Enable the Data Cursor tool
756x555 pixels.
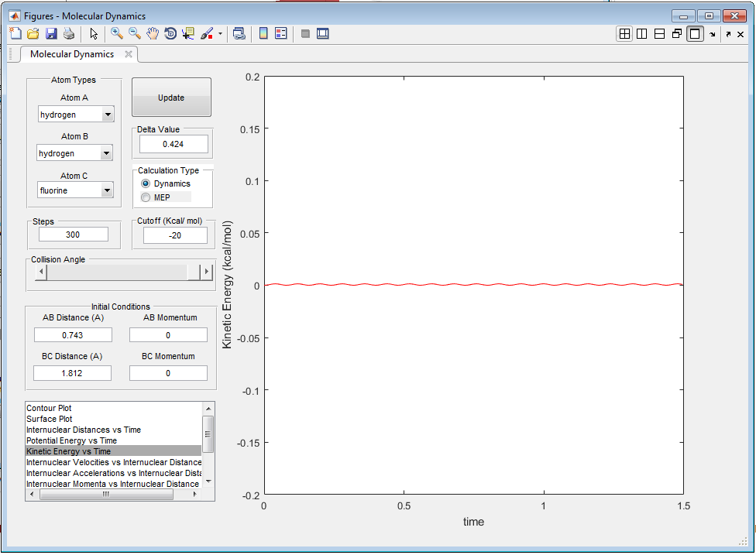(x=188, y=33)
